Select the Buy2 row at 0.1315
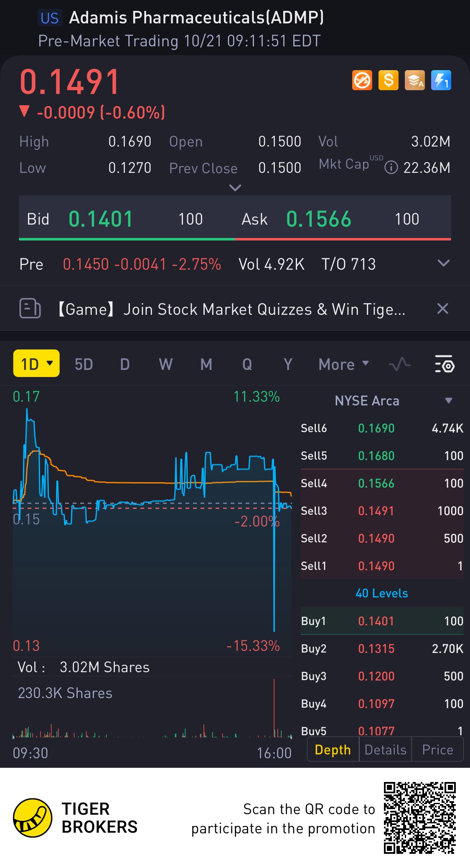 click(382, 648)
